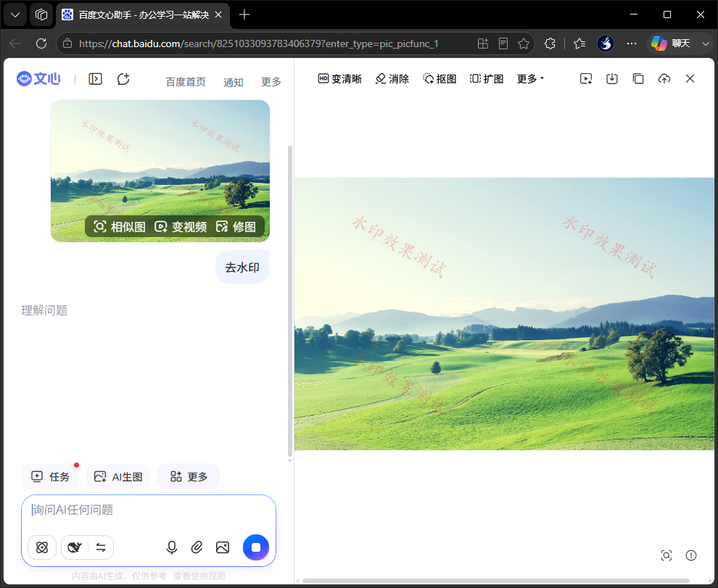The width and height of the screenshot is (718, 588).
Task: Select the model whale icon
Action: [x=75, y=547]
